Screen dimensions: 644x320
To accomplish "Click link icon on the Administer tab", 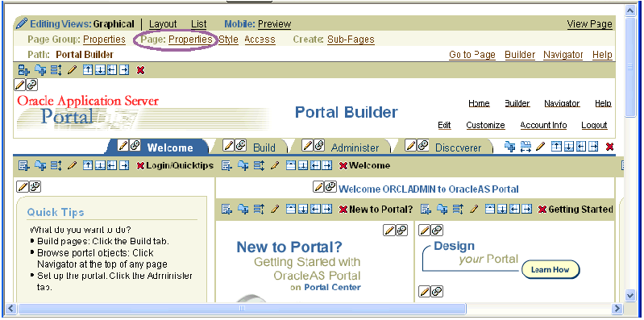I will [x=319, y=145].
